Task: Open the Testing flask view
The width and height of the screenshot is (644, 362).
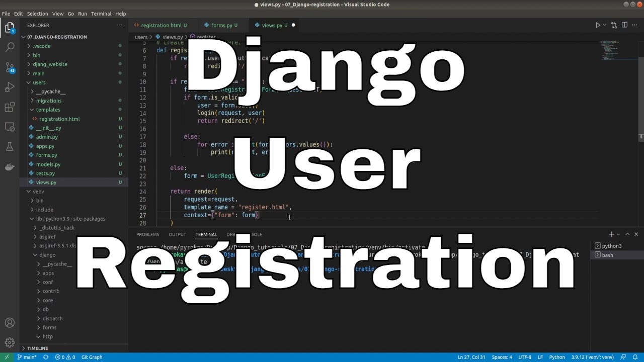Action: (x=10, y=147)
